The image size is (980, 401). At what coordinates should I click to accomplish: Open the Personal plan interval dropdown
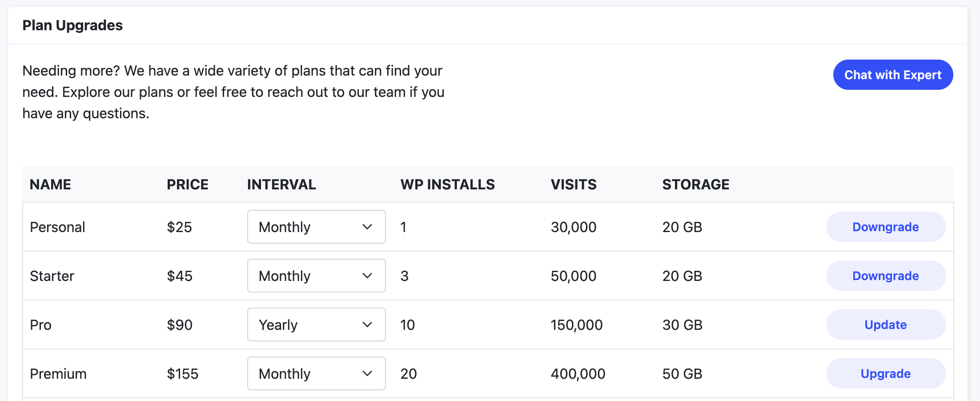click(316, 227)
